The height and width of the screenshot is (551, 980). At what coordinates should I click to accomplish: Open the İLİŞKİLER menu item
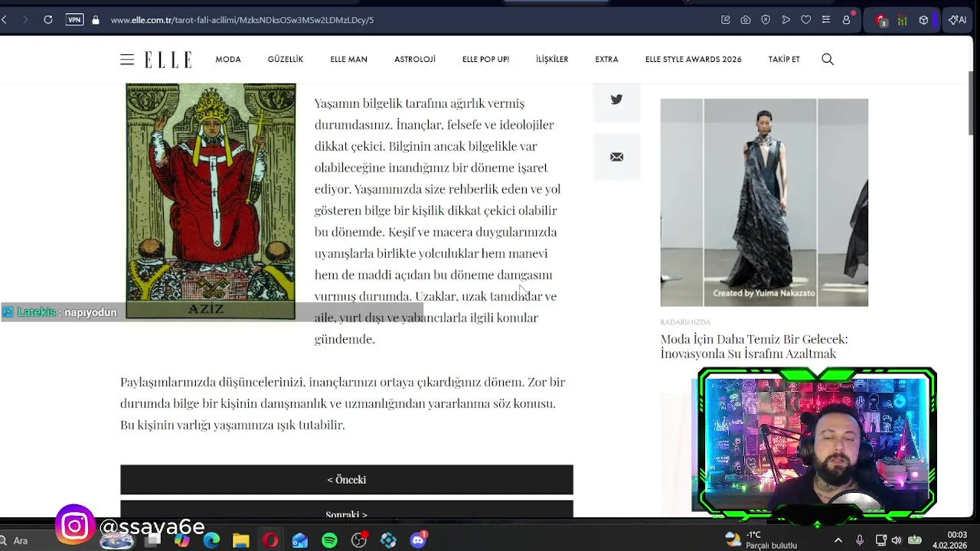click(552, 59)
